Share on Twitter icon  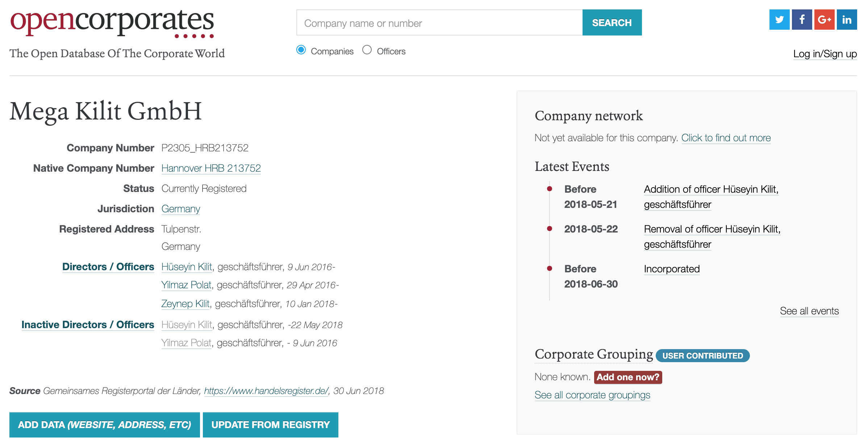tap(779, 20)
